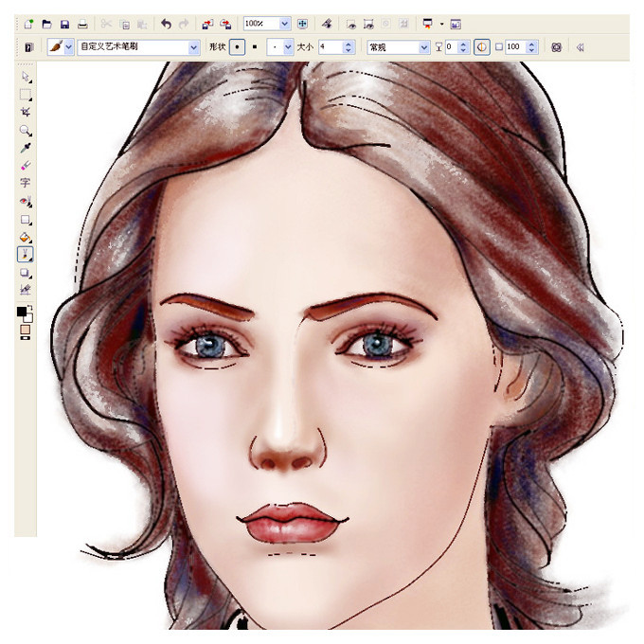
Task: Open the Corel online window icon
Action: (456, 25)
